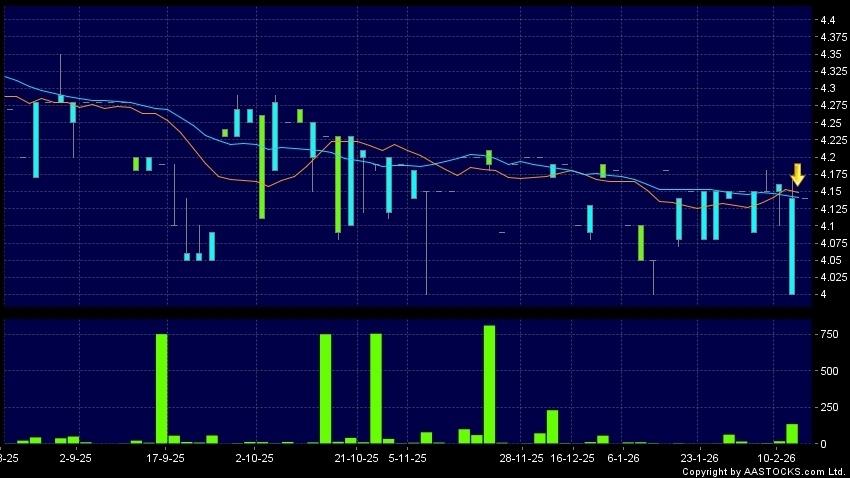Click the 750 volume axis label

[x=827, y=334]
